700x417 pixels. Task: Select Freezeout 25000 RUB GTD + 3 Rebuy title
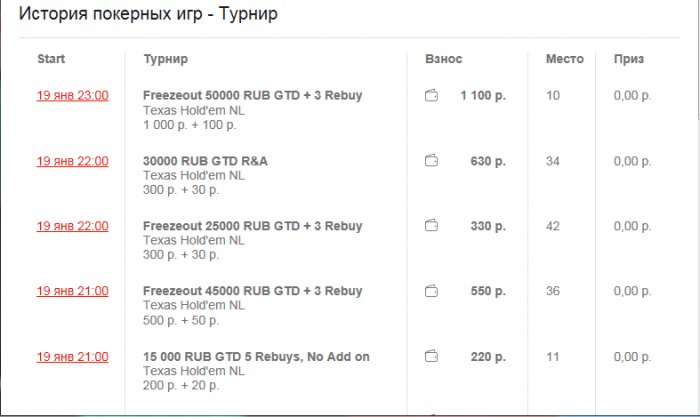coord(252,226)
